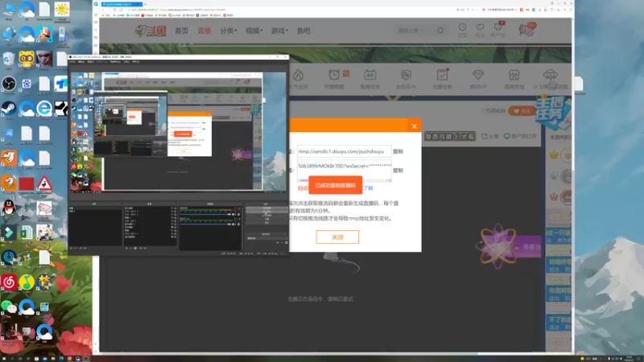644x362 pixels.
Task: Expand the 视频 dropdown menu
Action: 254,31
